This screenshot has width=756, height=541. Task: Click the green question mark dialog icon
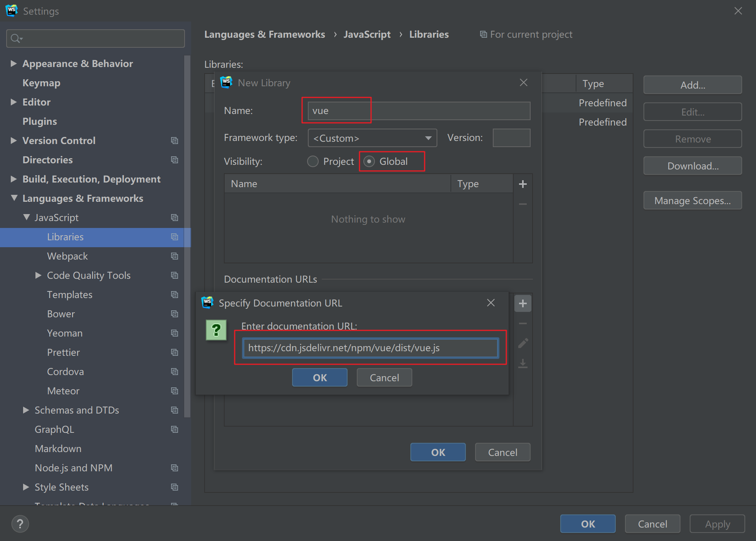(216, 330)
